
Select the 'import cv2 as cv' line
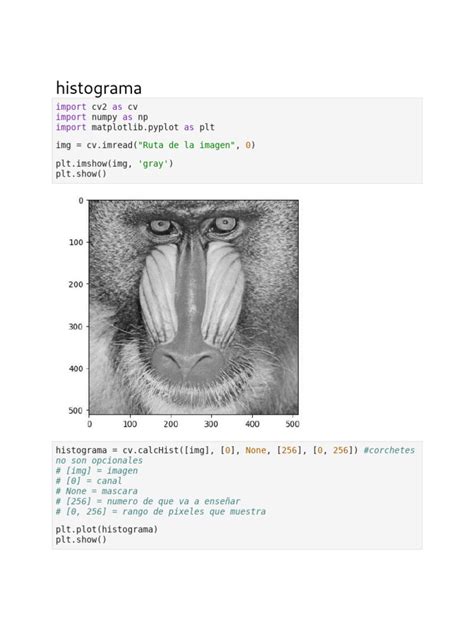(97, 107)
